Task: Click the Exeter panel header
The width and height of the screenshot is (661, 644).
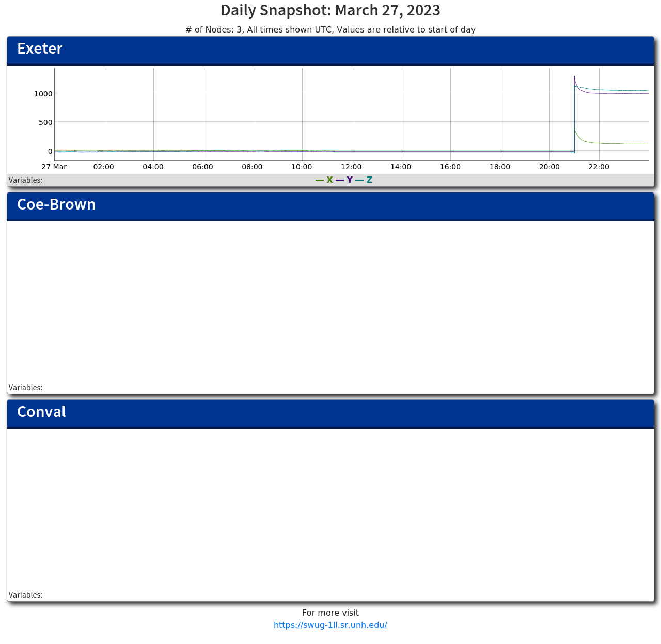Action: [330, 51]
